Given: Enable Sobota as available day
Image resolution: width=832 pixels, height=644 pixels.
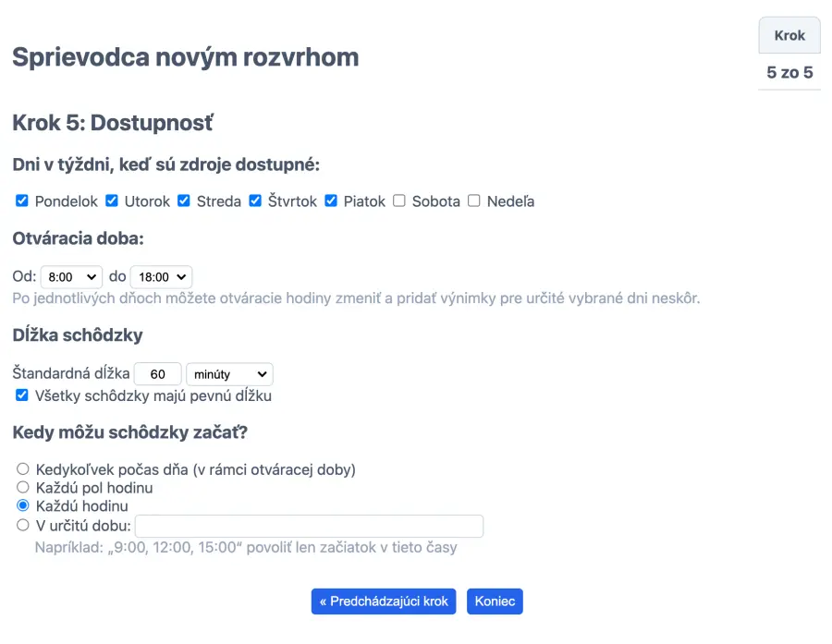Looking at the screenshot, I should pyautogui.click(x=399, y=200).
